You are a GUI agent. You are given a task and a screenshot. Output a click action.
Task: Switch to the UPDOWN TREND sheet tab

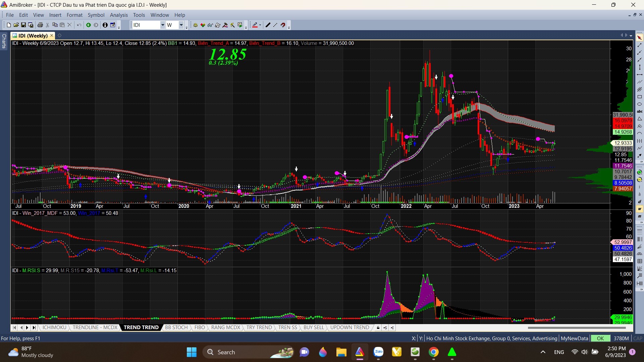(x=350, y=327)
